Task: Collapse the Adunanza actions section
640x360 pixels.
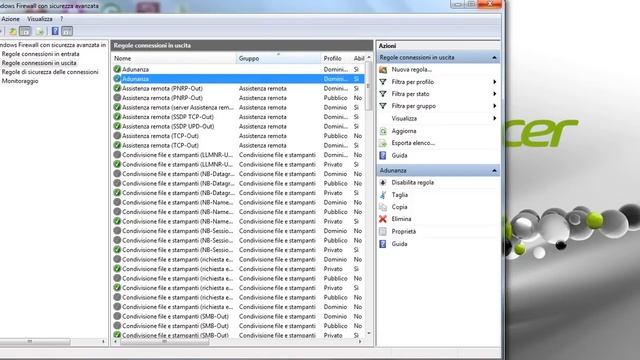Action: [x=494, y=170]
